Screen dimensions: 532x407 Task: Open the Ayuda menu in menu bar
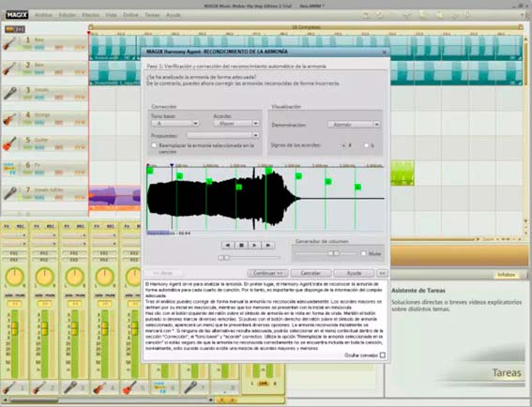[x=173, y=15]
